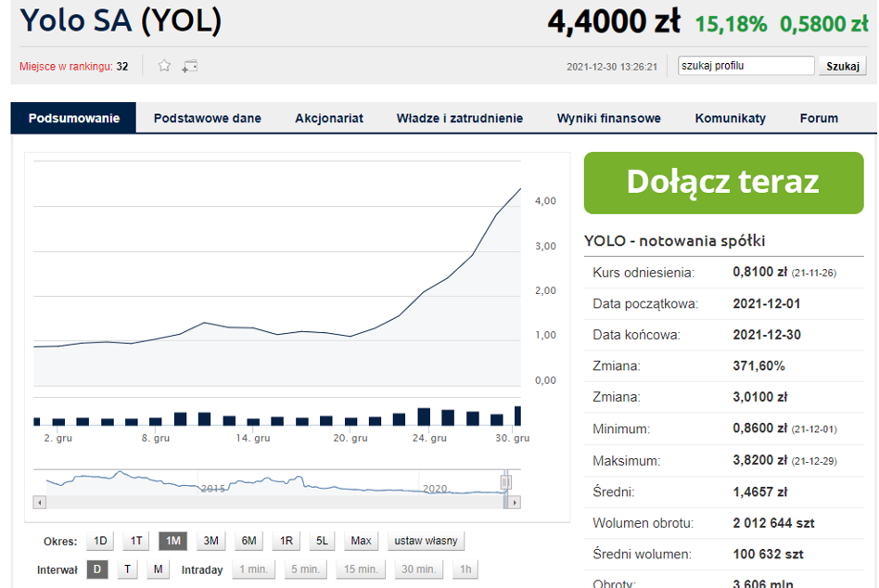Click the 30. gru date label on chart

[513, 438]
